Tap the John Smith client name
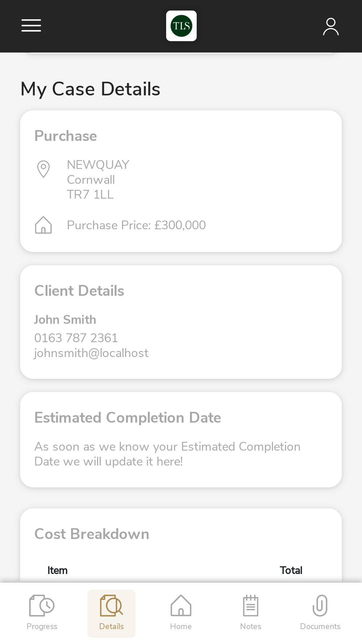362x644 pixels. point(65,319)
